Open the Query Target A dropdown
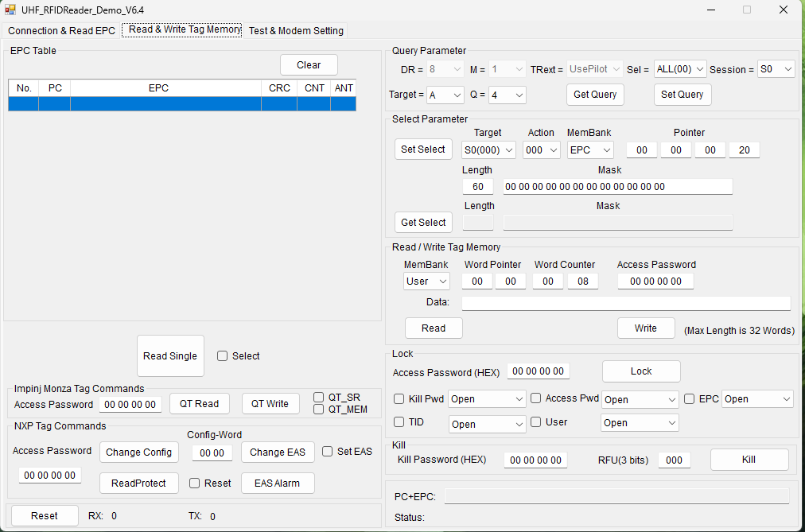The height and width of the screenshot is (532, 805). point(445,95)
